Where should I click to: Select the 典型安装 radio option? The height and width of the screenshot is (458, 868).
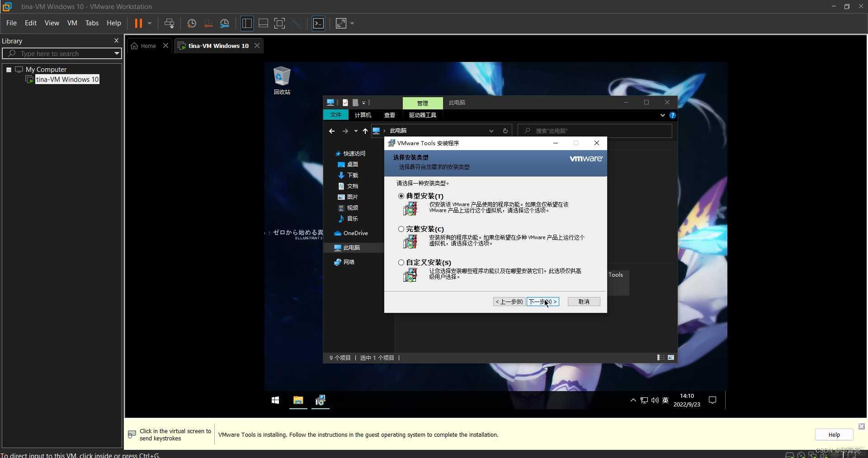coord(401,196)
